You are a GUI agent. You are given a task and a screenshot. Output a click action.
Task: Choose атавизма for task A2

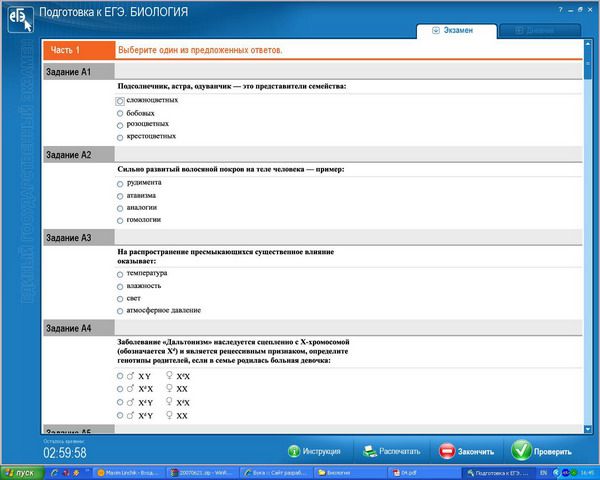pos(120,196)
